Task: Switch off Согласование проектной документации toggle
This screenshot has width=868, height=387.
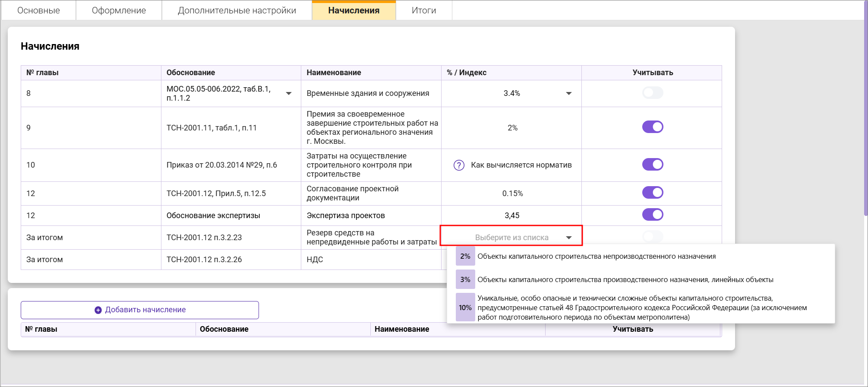Action: [x=652, y=193]
